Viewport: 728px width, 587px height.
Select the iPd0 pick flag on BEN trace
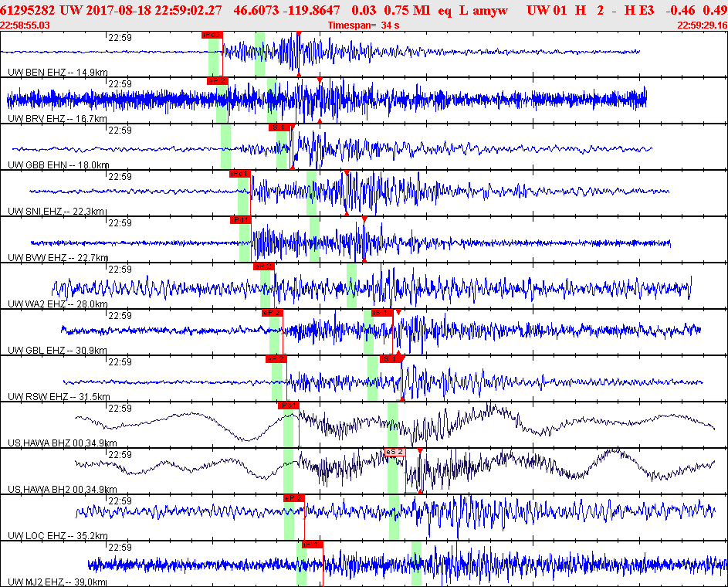[212, 35]
